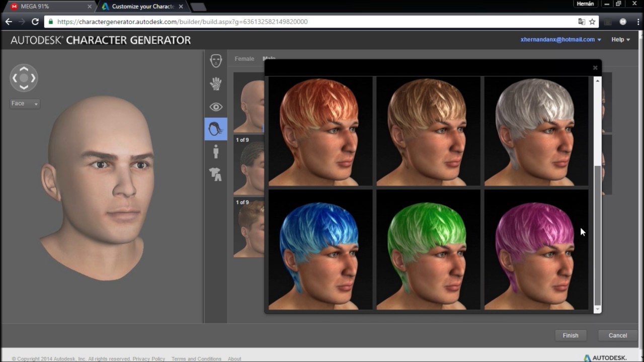Click the camera navigation wheel control

[24, 78]
